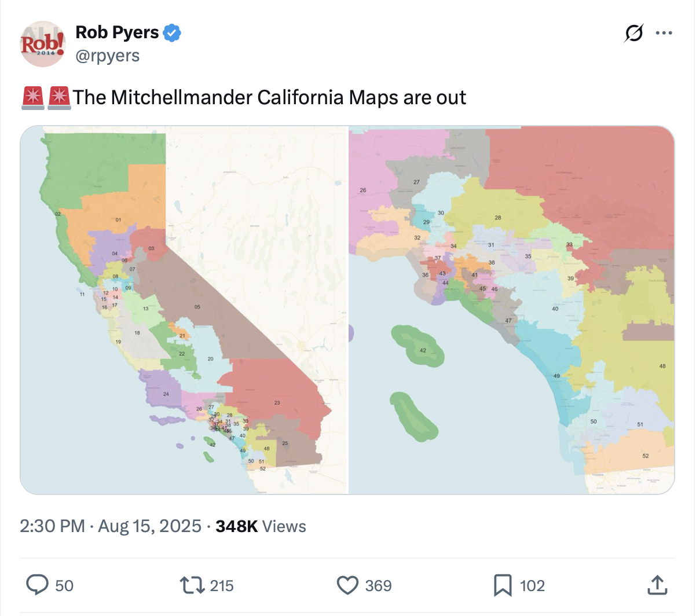Open the Rob Pyers display name link
The width and height of the screenshot is (696, 616).
117,32
